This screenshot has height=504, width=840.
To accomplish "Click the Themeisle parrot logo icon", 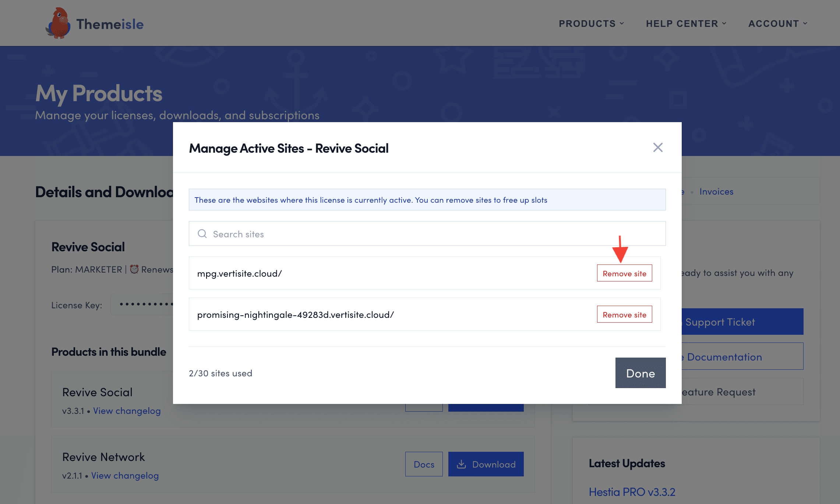I will pyautogui.click(x=58, y=24).
